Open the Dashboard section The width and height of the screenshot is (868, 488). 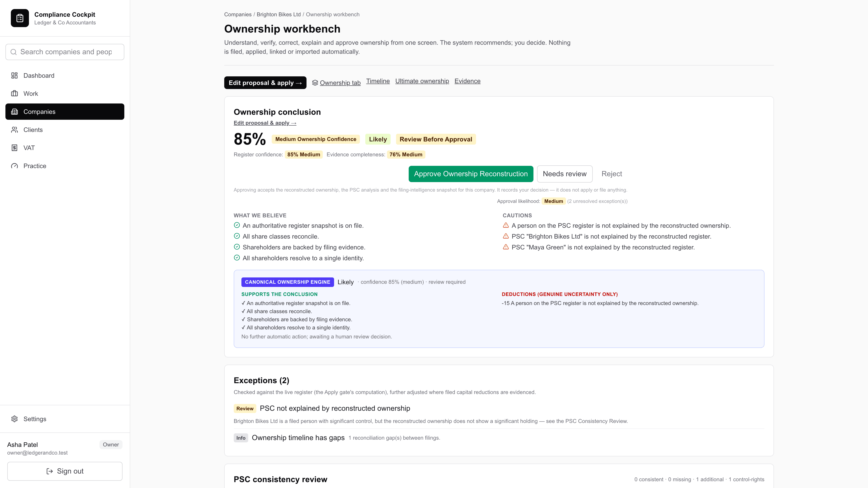(x=65, y=75)
